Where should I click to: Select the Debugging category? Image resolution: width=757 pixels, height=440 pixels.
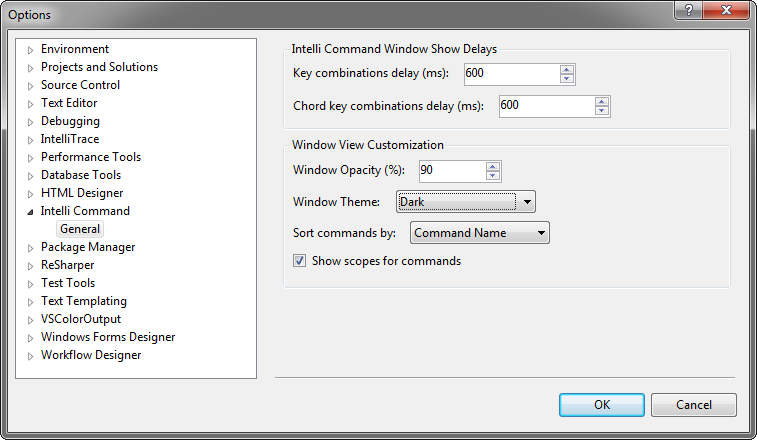click(x=70, y=121)
